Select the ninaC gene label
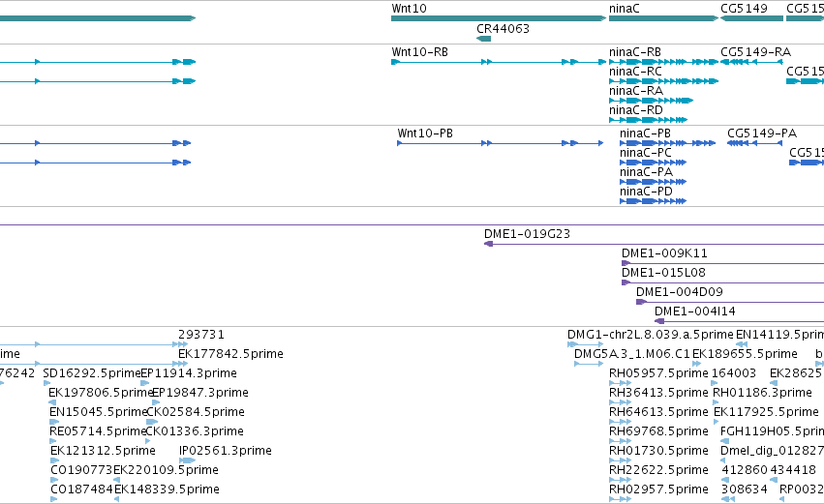The width and height of the screenshot is (824, 504). [625, 9]
